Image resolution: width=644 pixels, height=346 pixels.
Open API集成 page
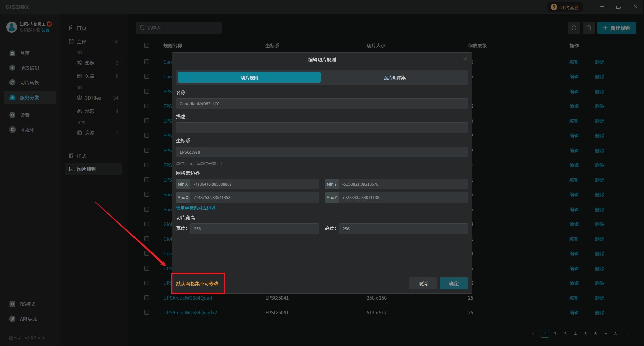(x=28, y=319)
